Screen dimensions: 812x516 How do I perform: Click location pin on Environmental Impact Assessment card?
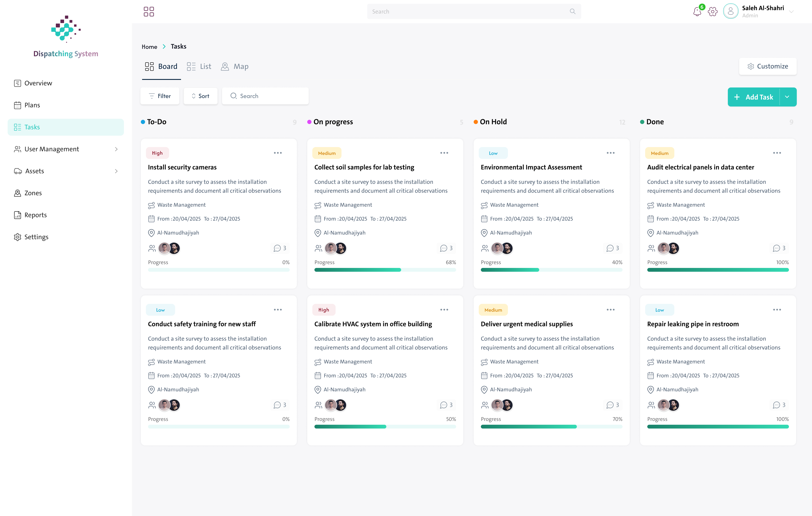[x=484, y=233]
